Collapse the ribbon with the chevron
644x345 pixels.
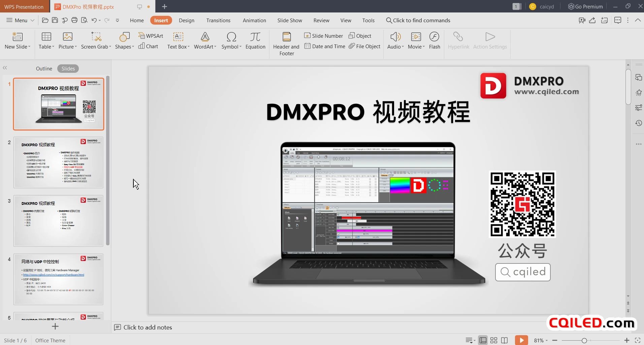[x=638, y=20]
